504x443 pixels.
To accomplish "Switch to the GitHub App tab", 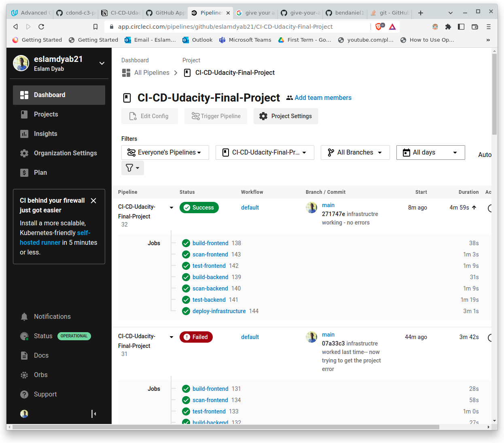I will click(x=165, y=13).
